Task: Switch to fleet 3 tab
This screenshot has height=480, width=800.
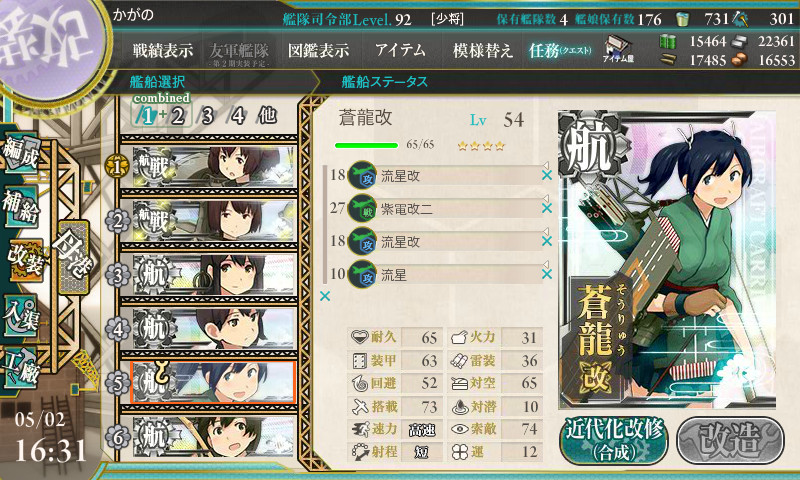Action: tap(207, 116)
